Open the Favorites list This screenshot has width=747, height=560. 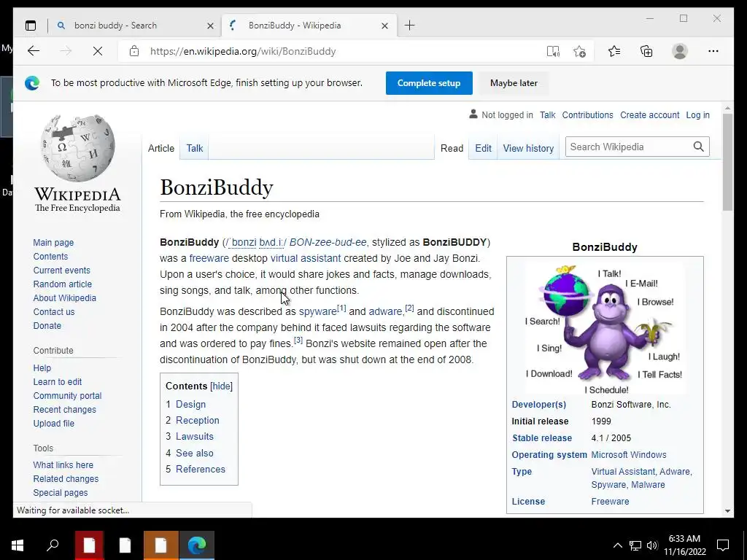coord(614,51)
